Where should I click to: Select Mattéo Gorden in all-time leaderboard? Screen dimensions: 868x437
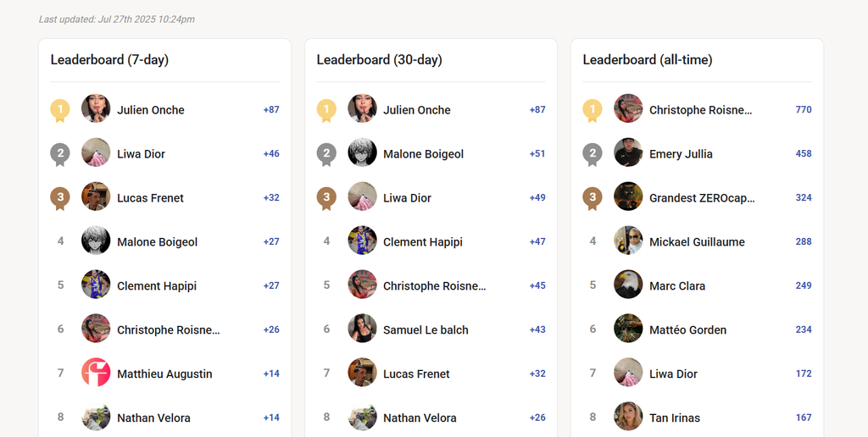click(687, 330)
